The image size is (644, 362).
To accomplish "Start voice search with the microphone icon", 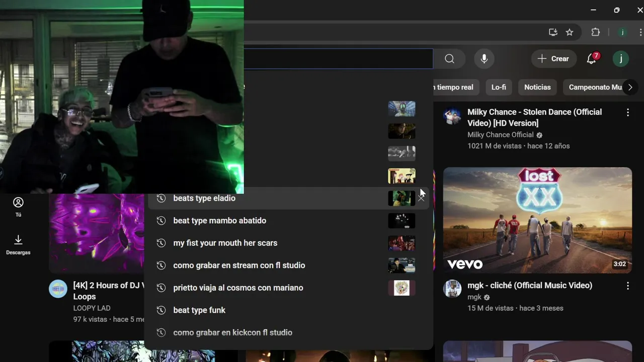I will [x=484, y=59].
